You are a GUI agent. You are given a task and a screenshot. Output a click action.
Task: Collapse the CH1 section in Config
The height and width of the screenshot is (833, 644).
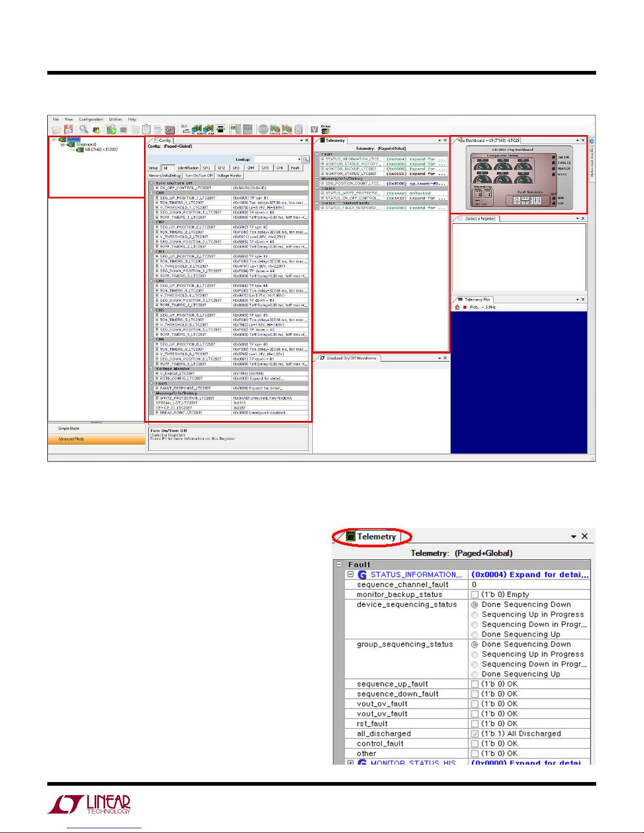click(x=151, y=193)
